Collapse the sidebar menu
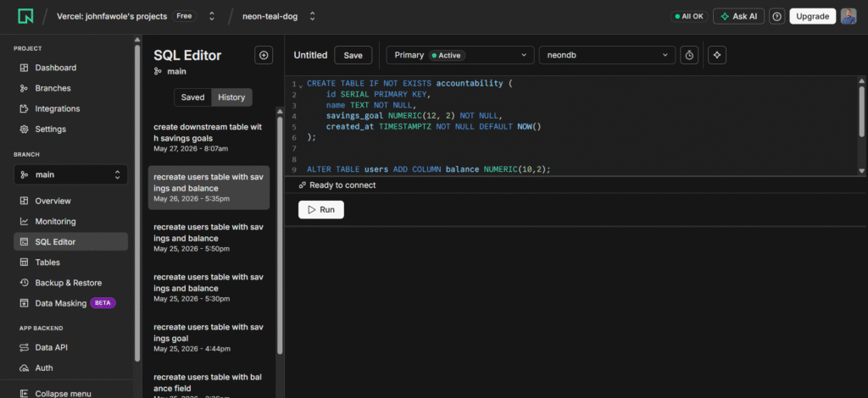The image size is (868, 398). pyautogui.click(x=55, y=394)
